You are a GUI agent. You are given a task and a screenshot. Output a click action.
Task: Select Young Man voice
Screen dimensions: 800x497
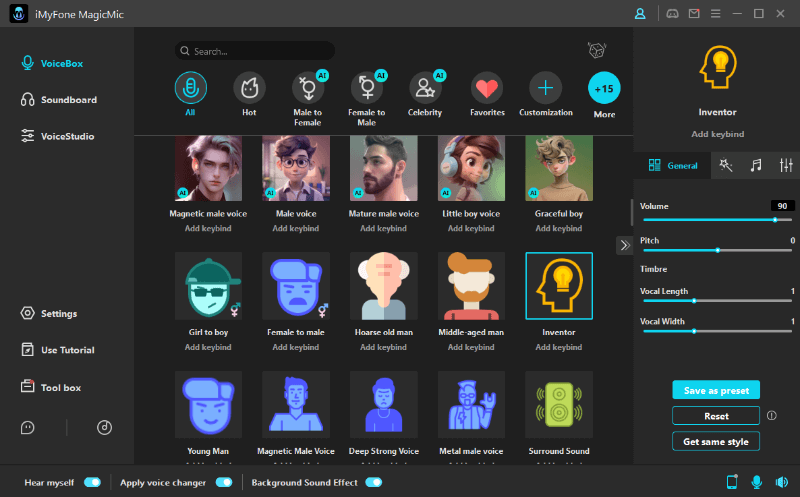pos(208,405)
